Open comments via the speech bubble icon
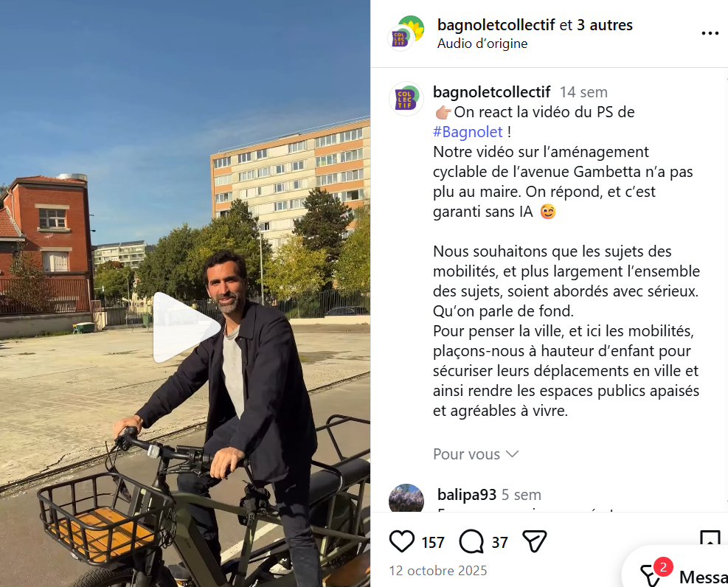Image resolution: width=728 pixels, height=587 pixels. coord(471,541)
